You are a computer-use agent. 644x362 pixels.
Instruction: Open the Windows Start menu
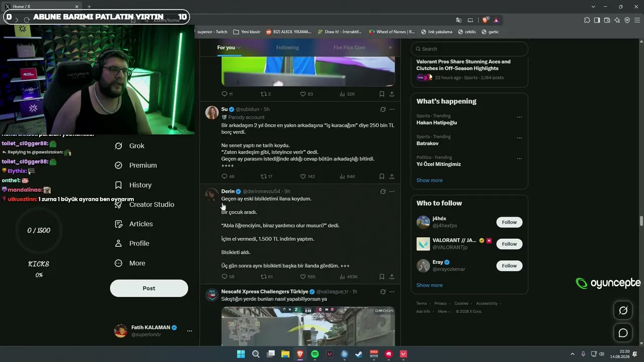pyautogui.click(x=241, y=354)
